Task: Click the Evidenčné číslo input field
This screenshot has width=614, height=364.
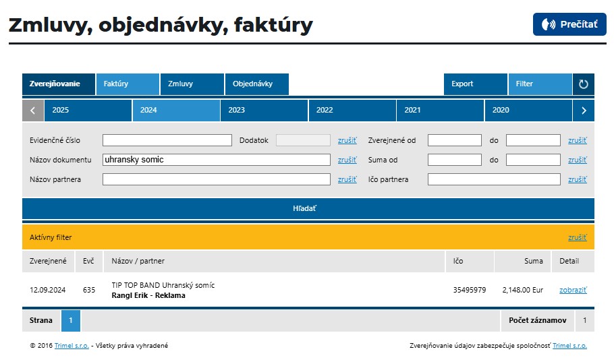Action: pyautogui.click(x=167, y=140)
